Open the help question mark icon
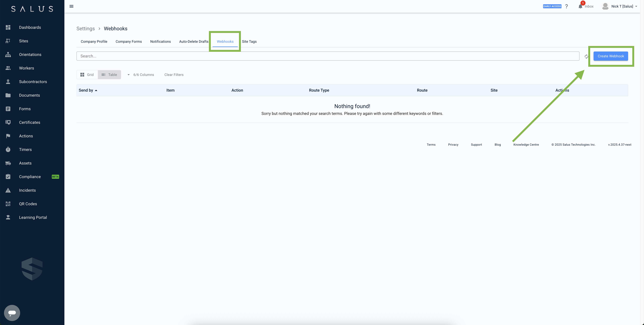 point(567,6)
